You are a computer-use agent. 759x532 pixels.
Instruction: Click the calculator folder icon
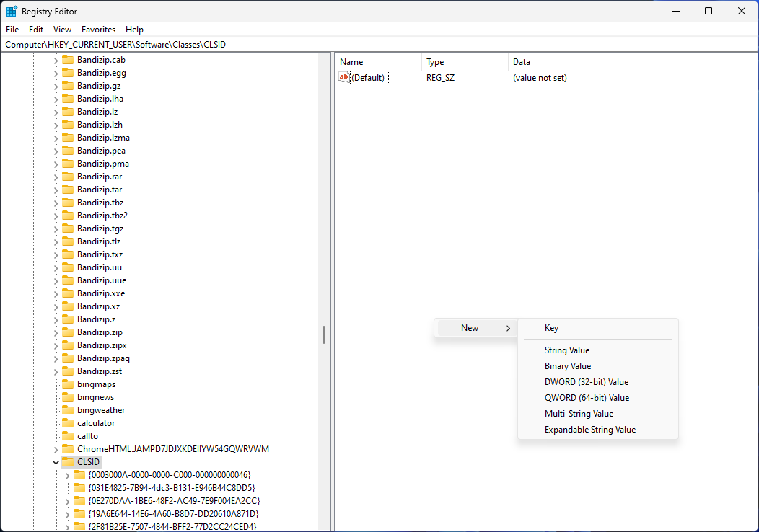(x=68, y=422)
